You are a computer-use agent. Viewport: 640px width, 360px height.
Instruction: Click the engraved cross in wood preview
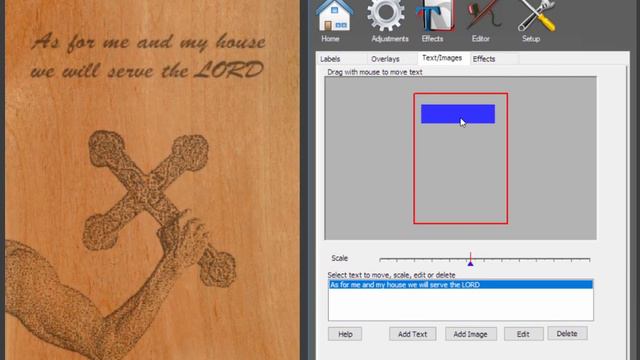[159, 208]
